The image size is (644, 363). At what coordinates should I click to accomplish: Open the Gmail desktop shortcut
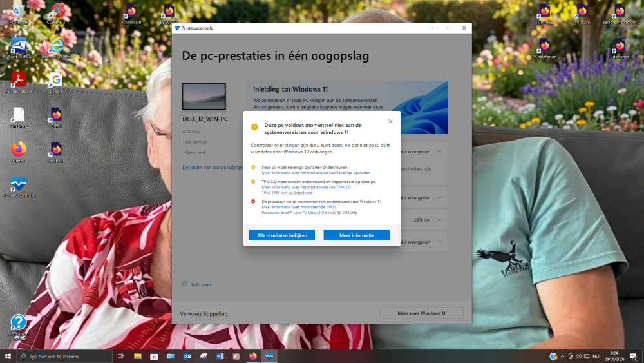[56, 117]
